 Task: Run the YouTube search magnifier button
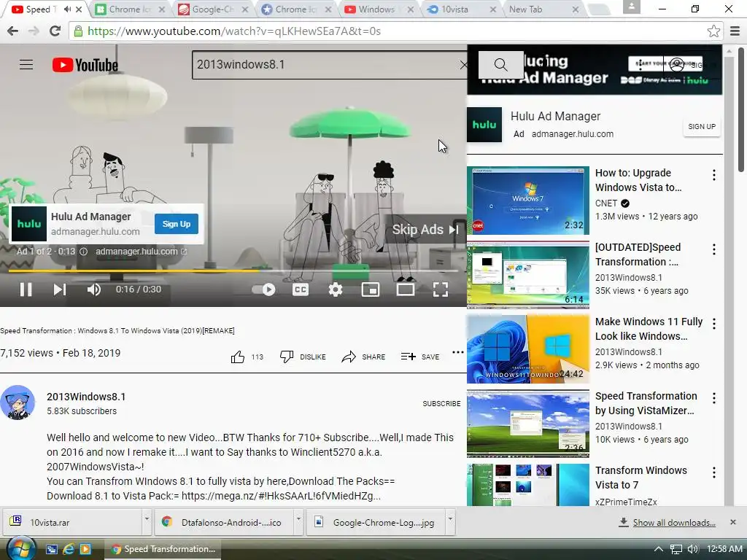click(x=500, y=65)
